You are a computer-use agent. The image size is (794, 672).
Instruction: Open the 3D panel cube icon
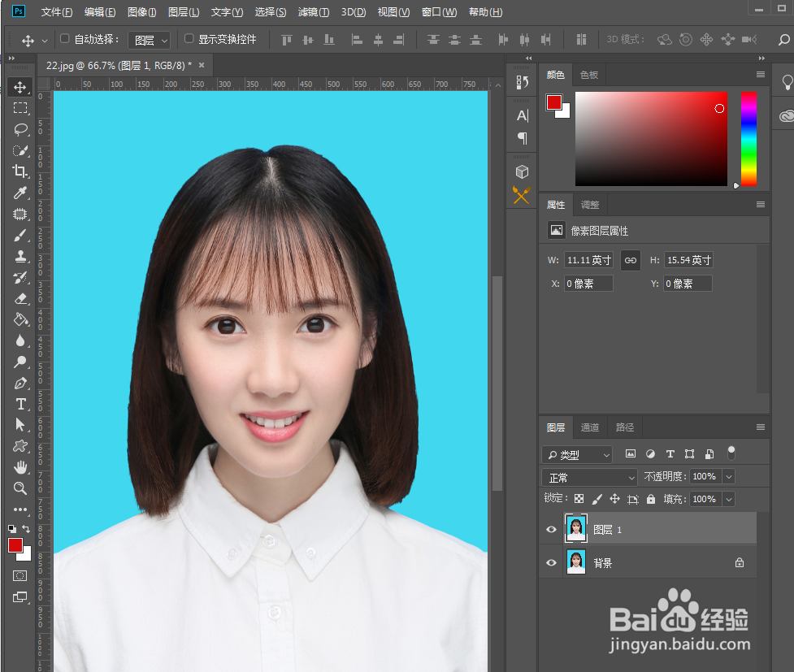point(522,171)
